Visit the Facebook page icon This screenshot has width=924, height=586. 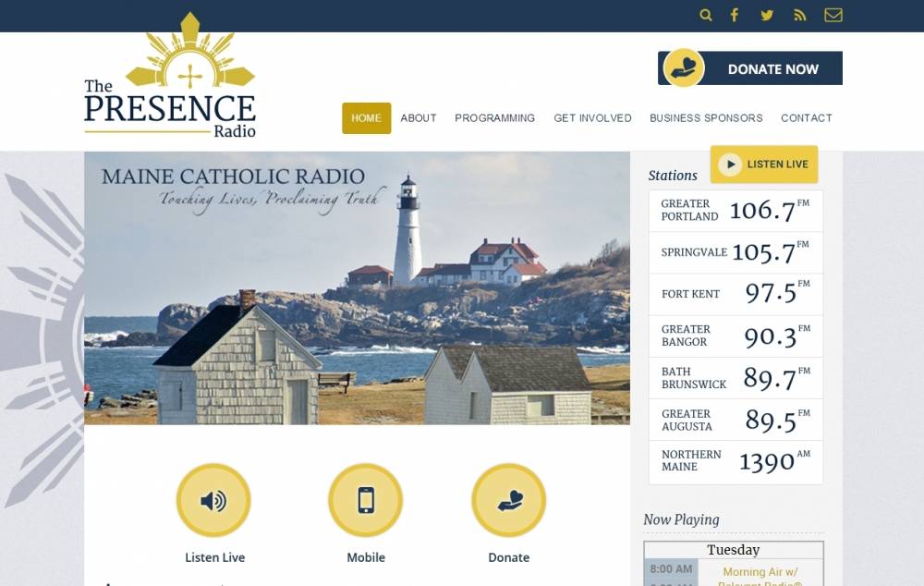[x=735, y=16]
